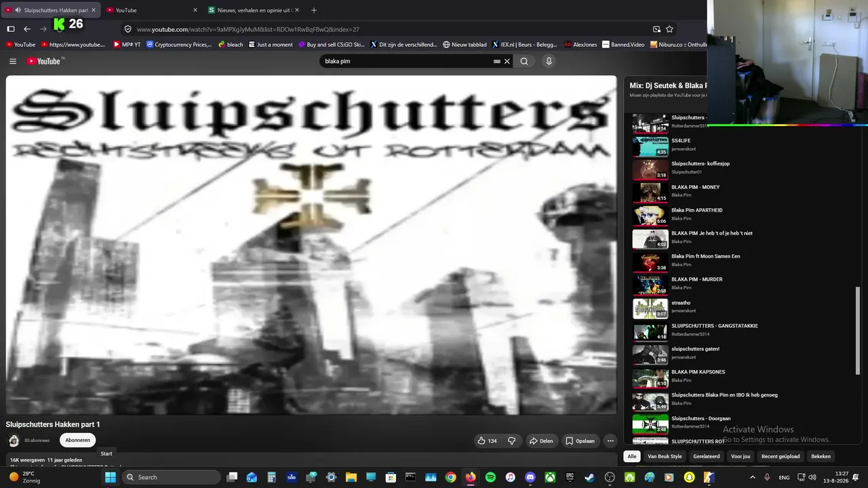
Task: Select the Recent geüpload filter chip
Action: click(781, 456)
